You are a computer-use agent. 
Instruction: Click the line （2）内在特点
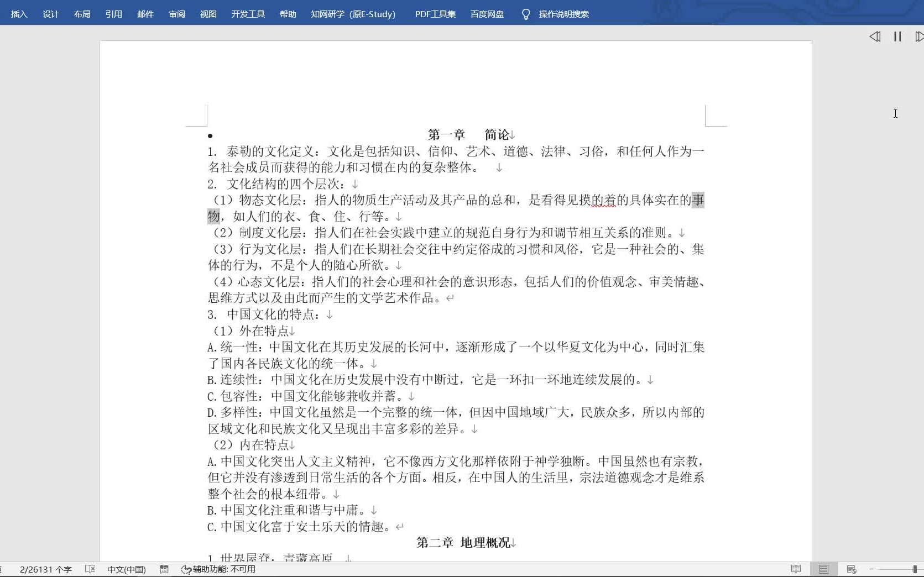click(248, 445)
